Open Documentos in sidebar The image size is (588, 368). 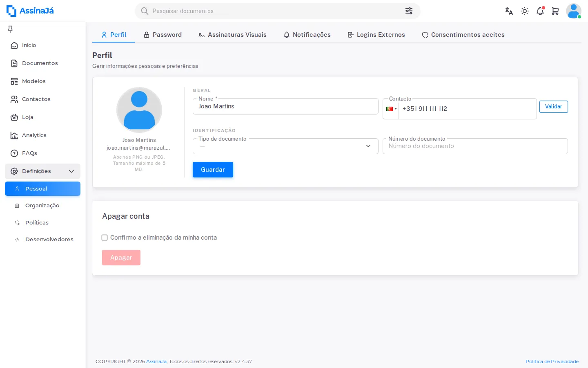42,63
